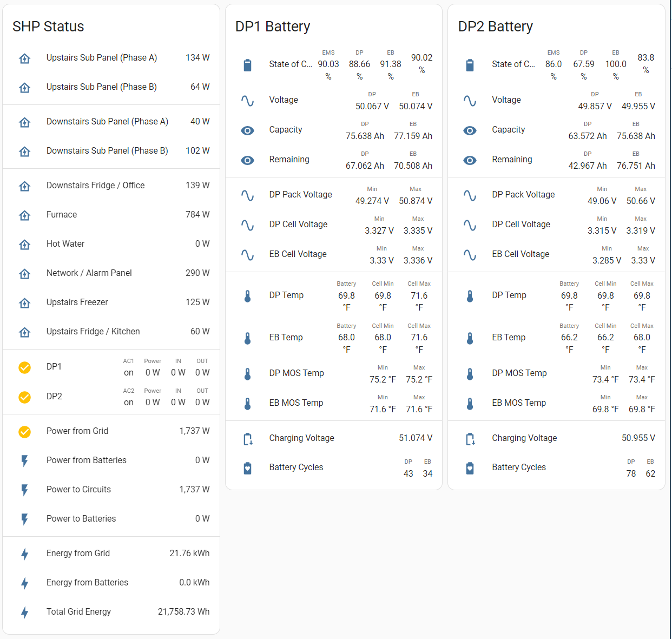Click the thermometer icon for DP2 EB MOS Temp

point(470,404)
